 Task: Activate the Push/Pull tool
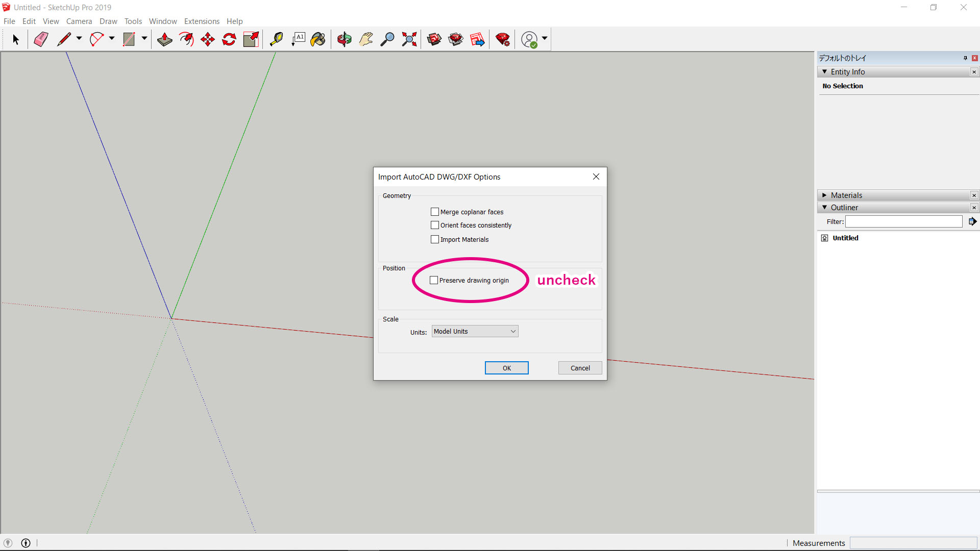pyautogui.click(x=164, y=39)
